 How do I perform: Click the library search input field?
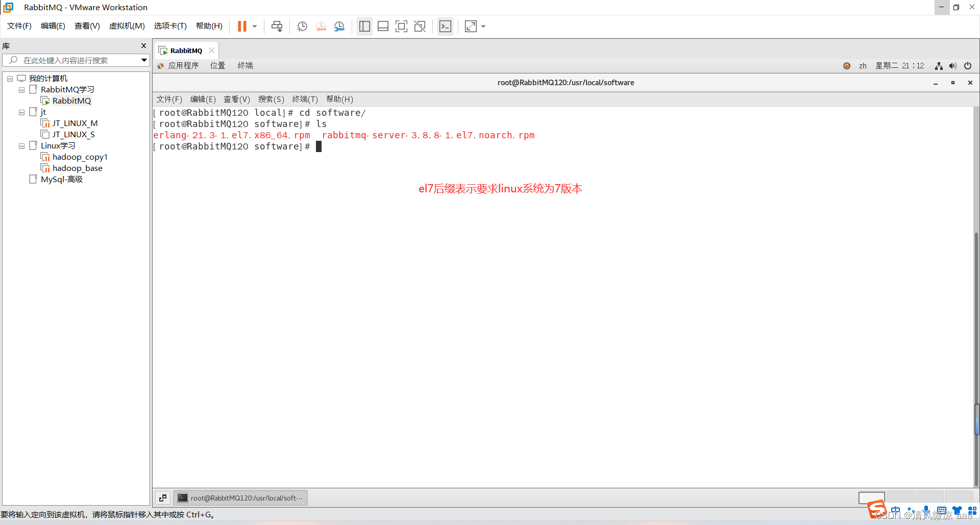point(77,60)
